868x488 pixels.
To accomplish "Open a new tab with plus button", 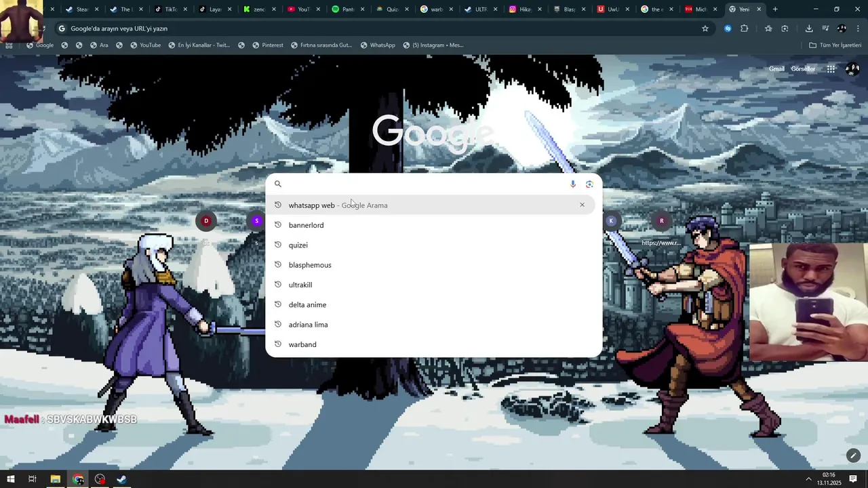I will point(775,9).
